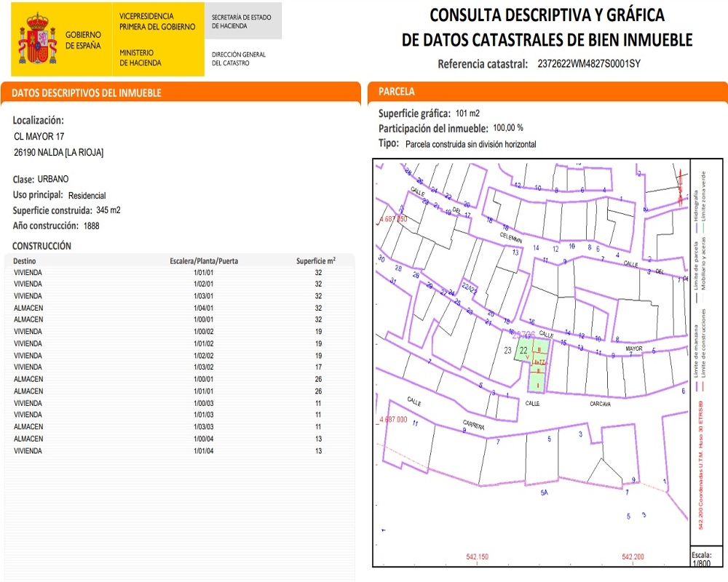The height and width of the screenshot is (582, 728).
Task: Click the Secretaría de Estado de Hacienda box
Action: point(243,21)
